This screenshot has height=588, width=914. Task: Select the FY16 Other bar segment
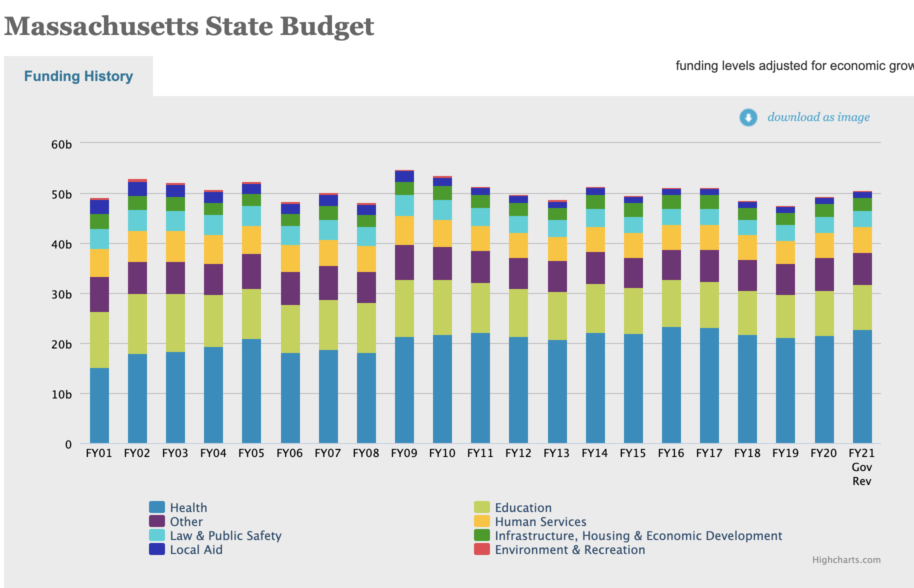click(x=671, y=265)
